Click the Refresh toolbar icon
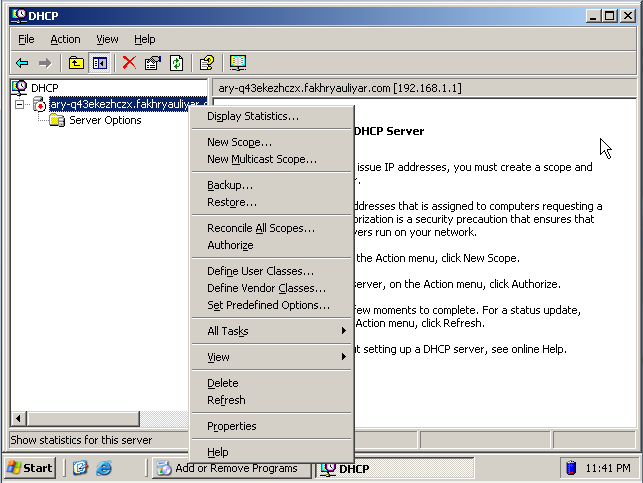 [x=177, y=63]
